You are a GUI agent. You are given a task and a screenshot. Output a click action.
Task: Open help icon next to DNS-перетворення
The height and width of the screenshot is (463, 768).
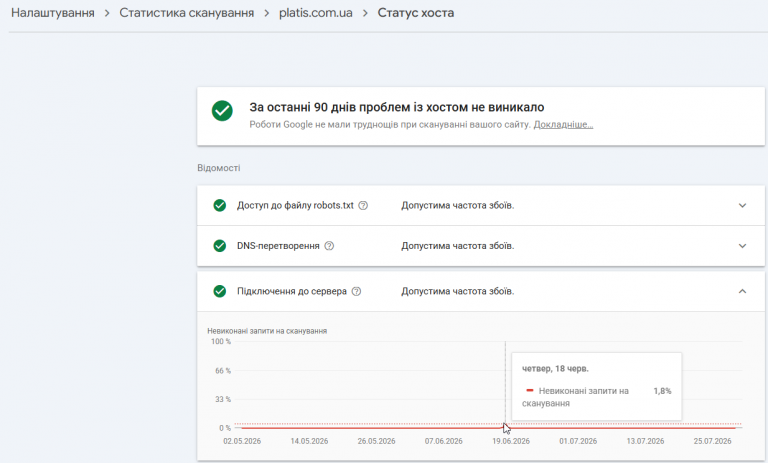[329, 246]
